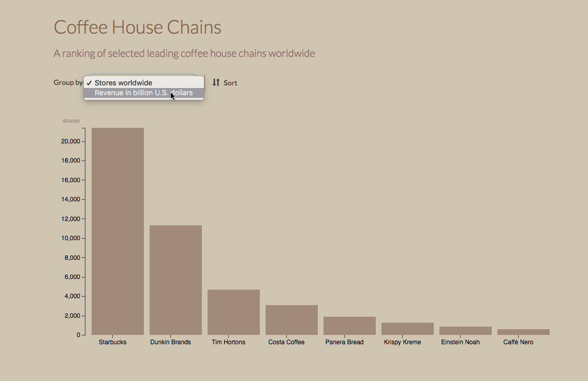
Task: Click the stores axis unit label
Action: point(71,121)
